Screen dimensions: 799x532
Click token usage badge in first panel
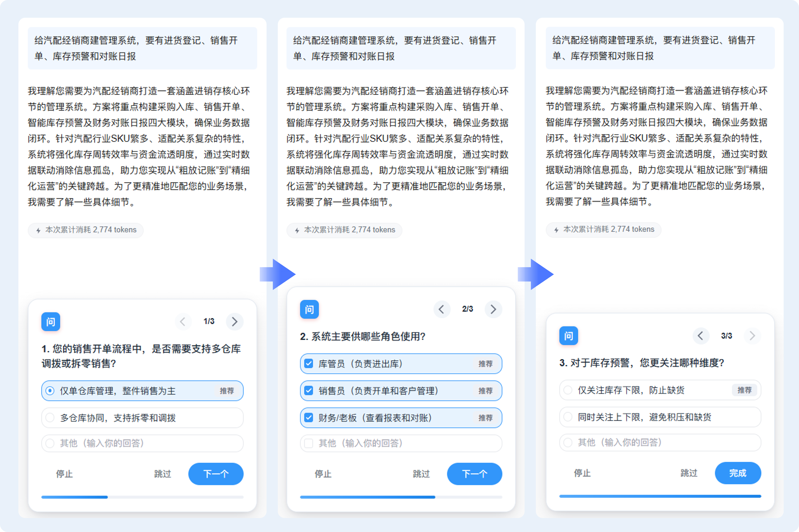click(86, 230)
